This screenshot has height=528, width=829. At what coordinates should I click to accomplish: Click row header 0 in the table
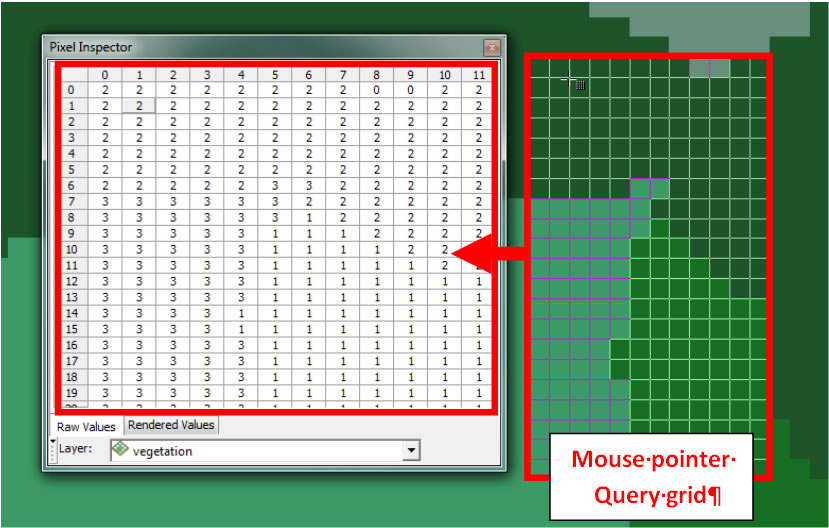(72, 90)
